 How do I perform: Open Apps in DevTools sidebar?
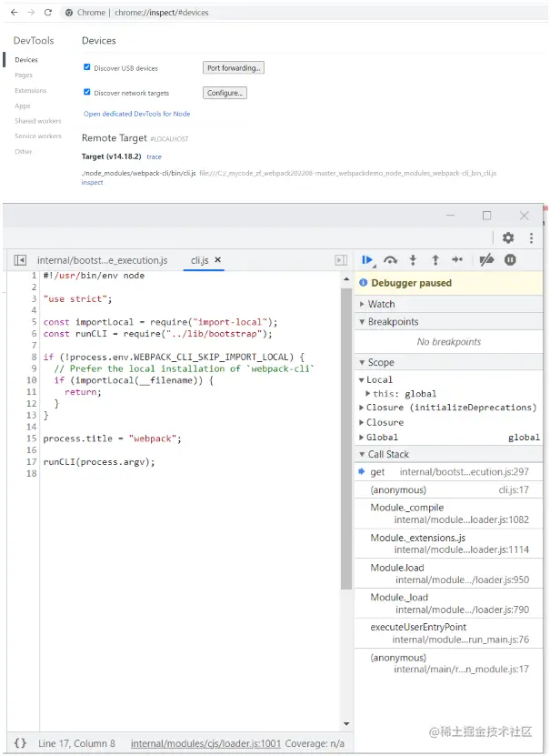pyautogui.click(x=22, y=106)
